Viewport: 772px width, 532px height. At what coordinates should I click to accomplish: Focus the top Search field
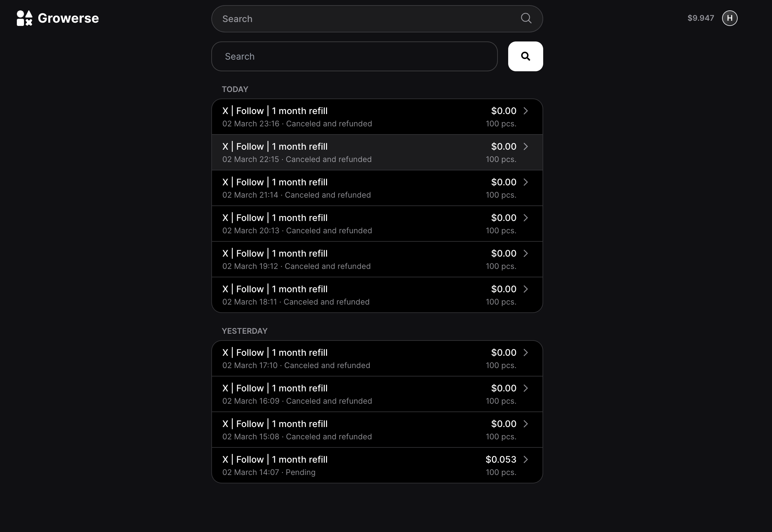coord(377,19)
